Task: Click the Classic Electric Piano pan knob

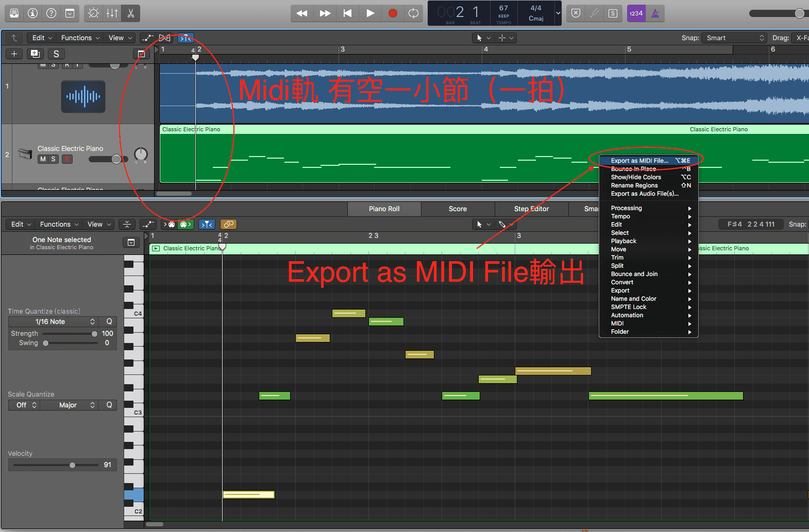Action: (x=141, y=154)
